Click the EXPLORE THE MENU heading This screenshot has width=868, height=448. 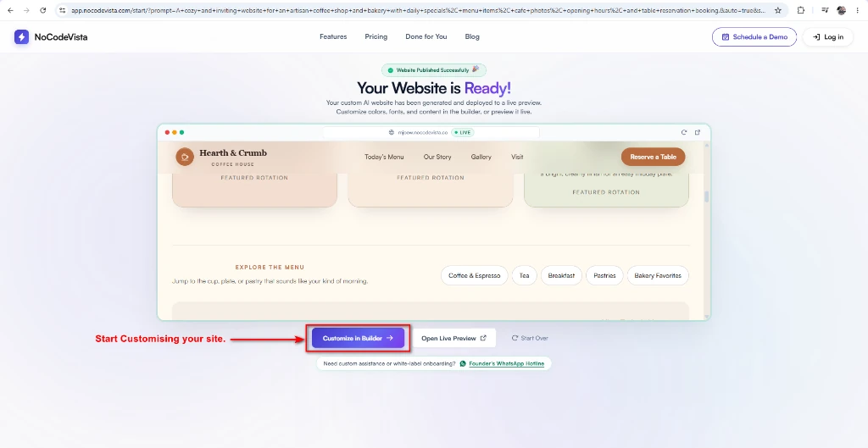pos(270,267)
